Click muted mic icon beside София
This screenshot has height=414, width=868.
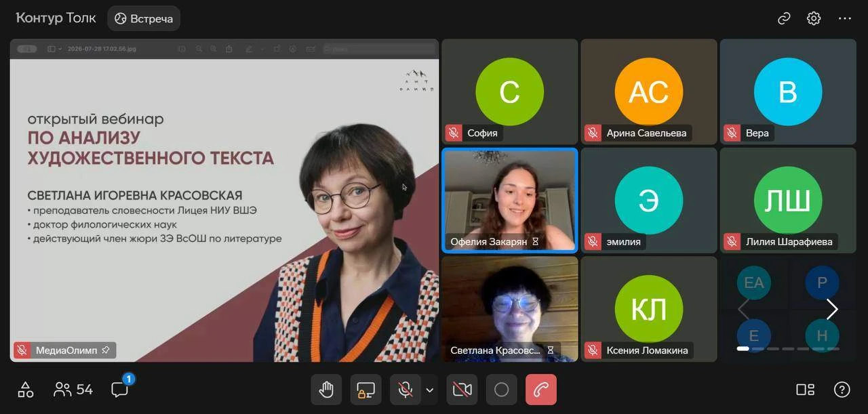pyautogui.click(x=454, y=133)
